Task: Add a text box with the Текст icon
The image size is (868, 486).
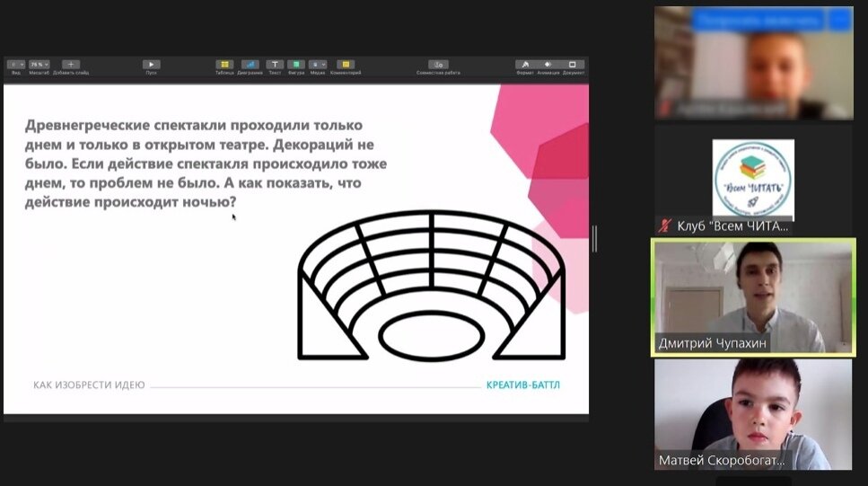Action: pyautogui.click(x=275, y=65)
